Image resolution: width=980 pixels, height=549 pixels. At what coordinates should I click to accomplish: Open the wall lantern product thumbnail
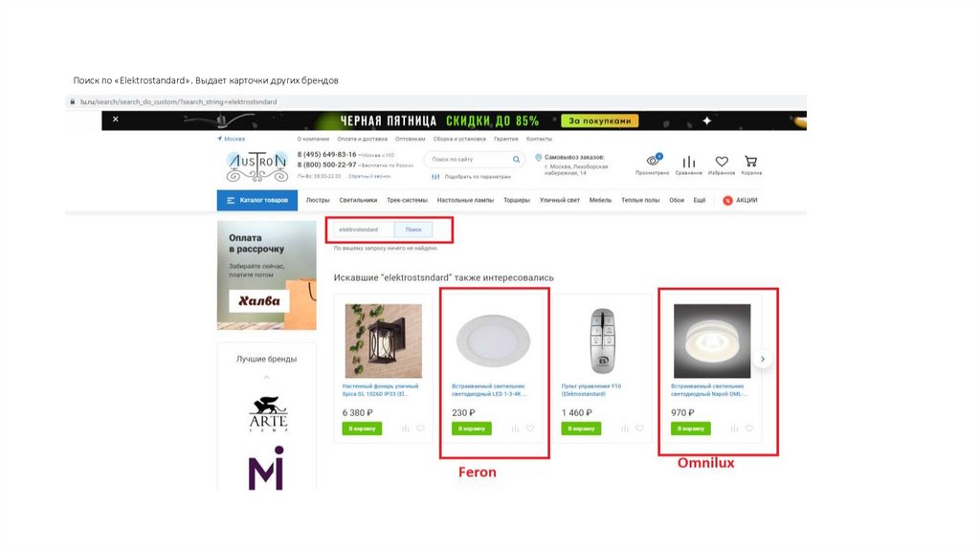pos(383,341)
